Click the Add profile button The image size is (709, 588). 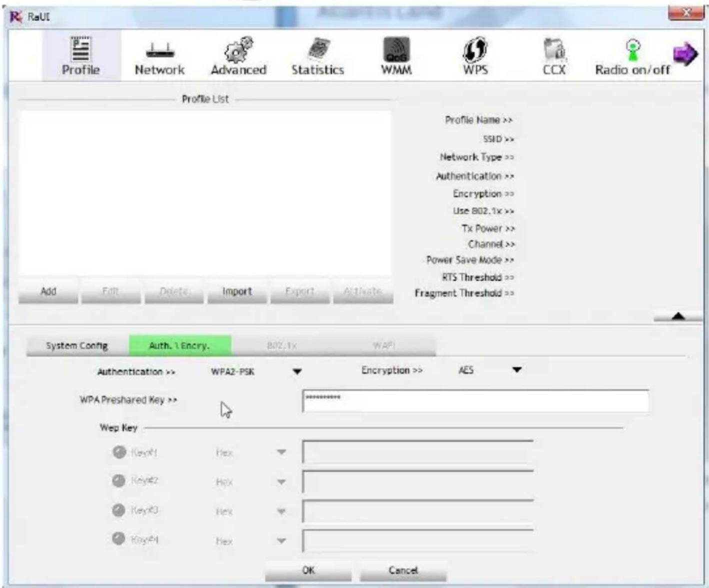pos(48,291)
